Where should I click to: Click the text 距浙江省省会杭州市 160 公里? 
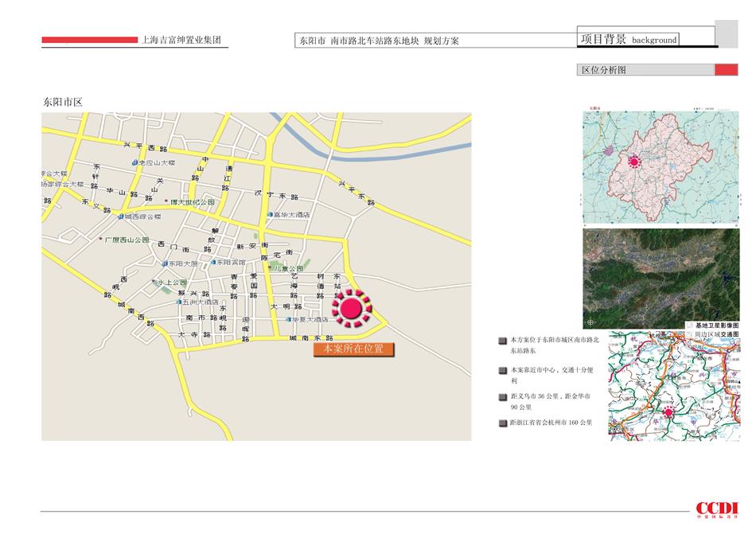click(551, 423)
